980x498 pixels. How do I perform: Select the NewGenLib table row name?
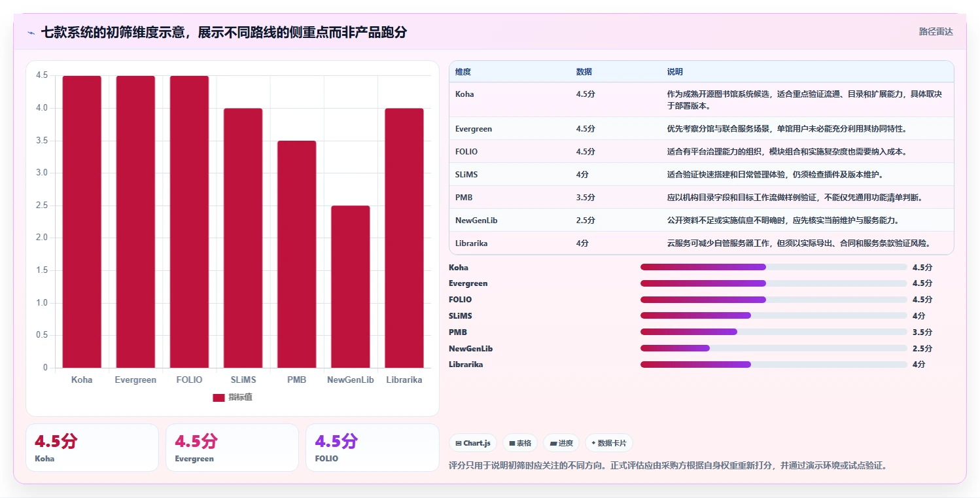(476, 221)
